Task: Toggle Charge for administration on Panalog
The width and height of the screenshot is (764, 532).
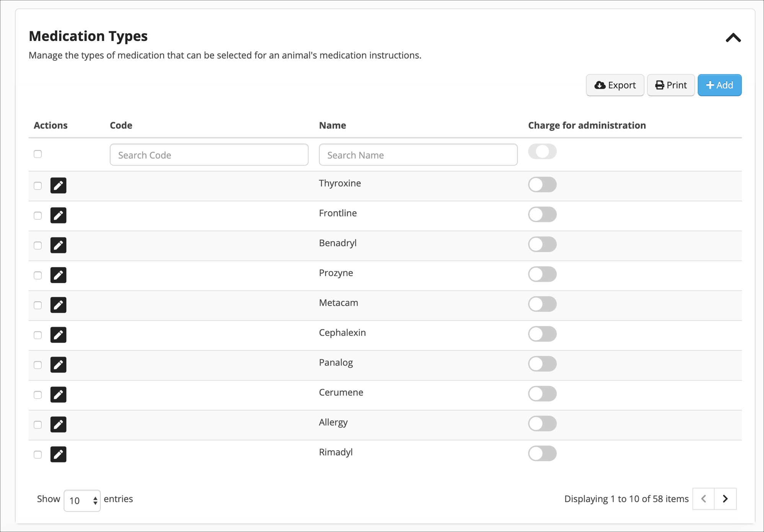Action: [542, 364]
